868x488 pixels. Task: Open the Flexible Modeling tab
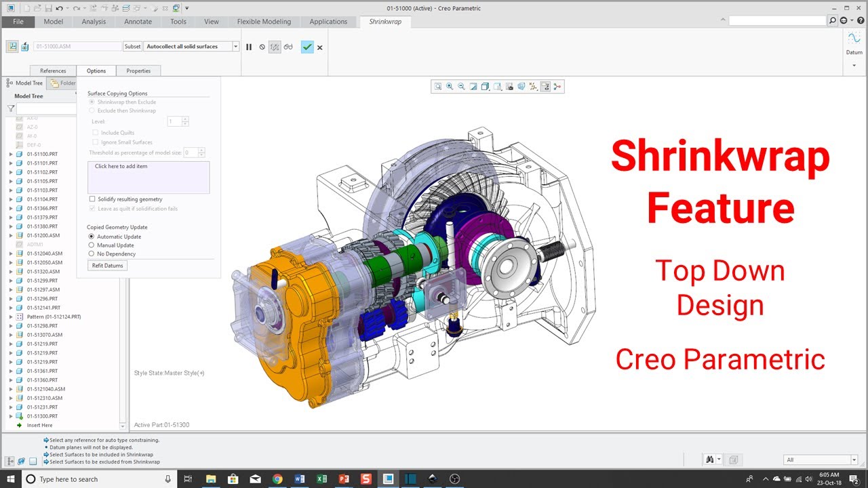pyautogui.click(x=264, y=22)
